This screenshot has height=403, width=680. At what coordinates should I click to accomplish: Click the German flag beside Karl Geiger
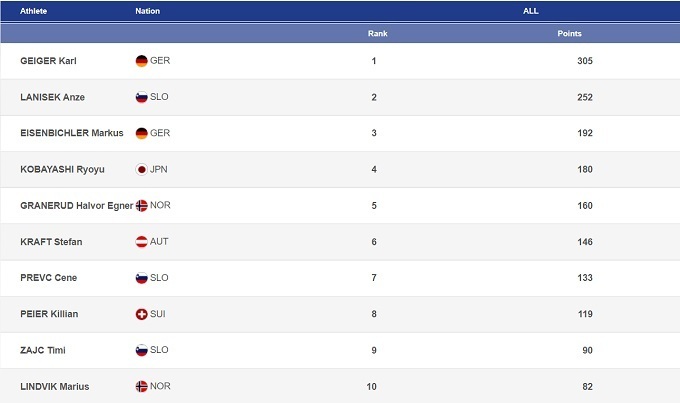(141, 61)
